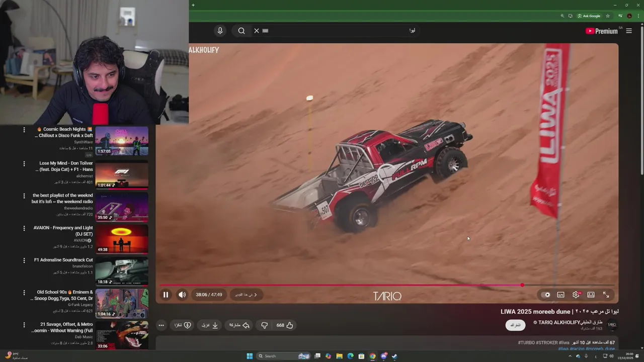Click the TARIQ channel avatar

coord(612,325)
